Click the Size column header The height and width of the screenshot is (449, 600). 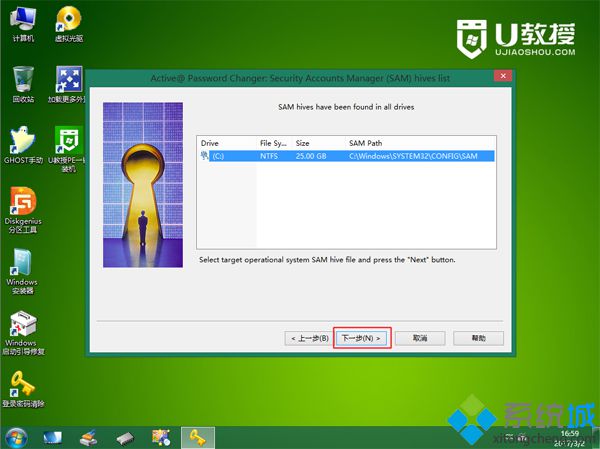318,143
